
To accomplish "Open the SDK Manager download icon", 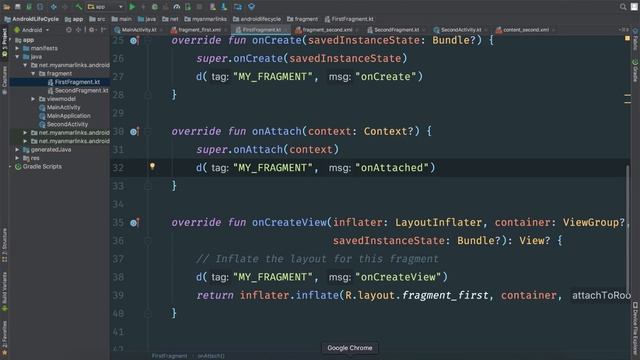I will (x=224, y=7).
